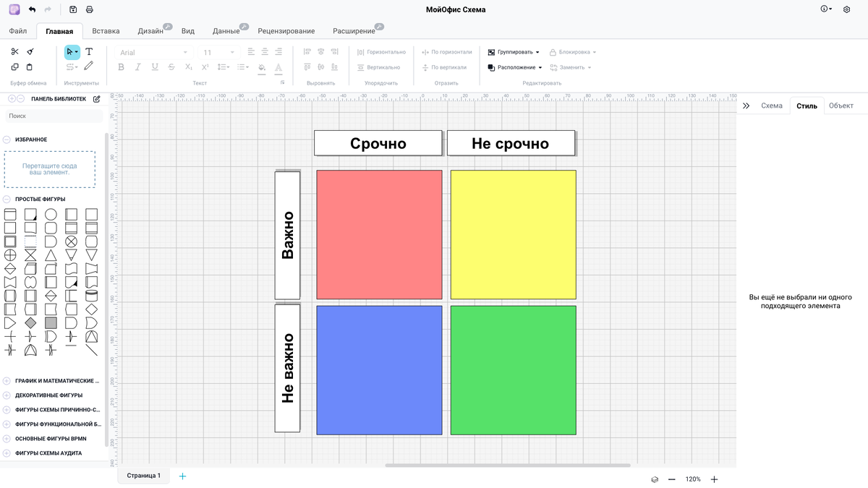Toggle subscript formatting
Viewport: 868px width, 488px height.
pyautogui.click(x=188, y=67)
